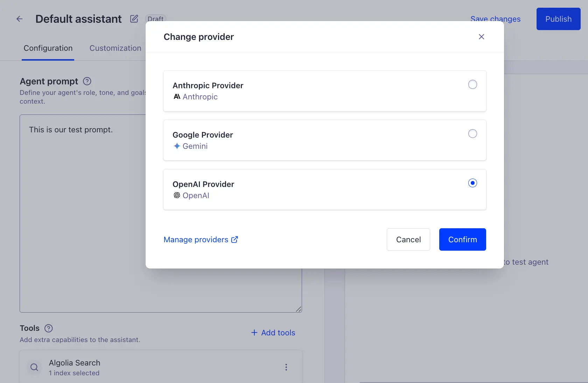Click the OpenAI logo icon
The width and height of the screenshot is (588, 383).
[177, 195]
